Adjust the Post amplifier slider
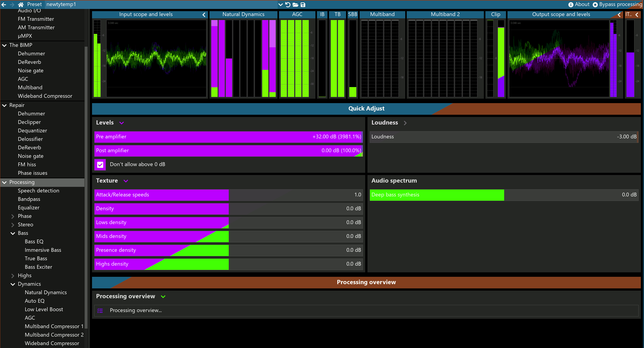Screen dimensions: 644x348 (x=229, y=151)
